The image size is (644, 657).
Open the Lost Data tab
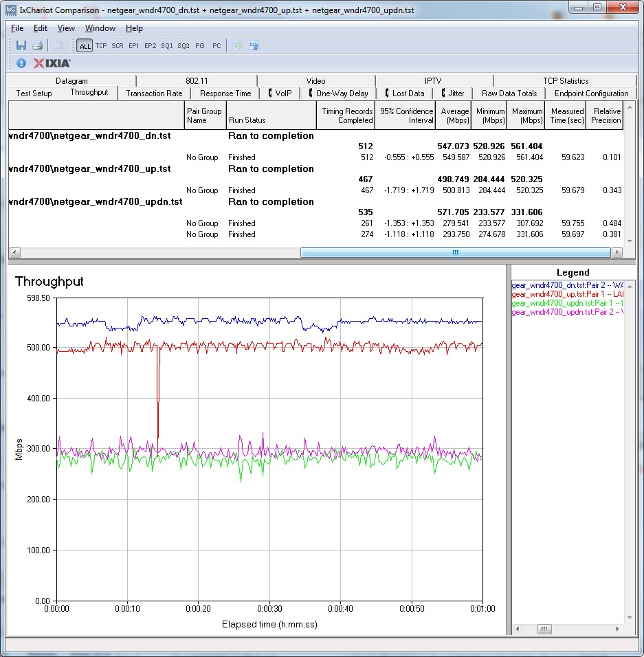[x=404, y=93]
